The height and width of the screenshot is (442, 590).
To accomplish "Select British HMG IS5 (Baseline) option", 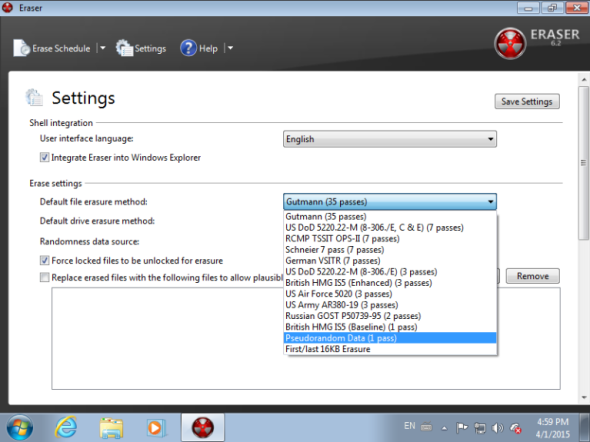I will pyautogui.click(x=390, y=327).
